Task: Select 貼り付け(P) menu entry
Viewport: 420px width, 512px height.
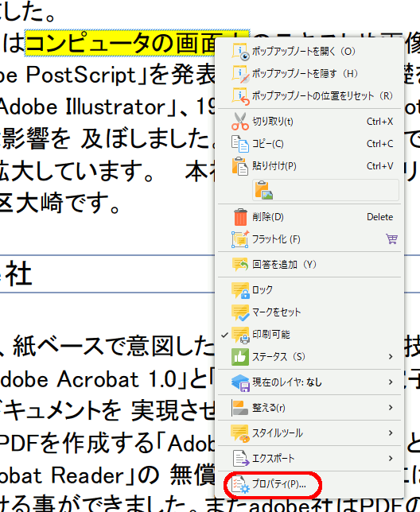Action: 309,166
